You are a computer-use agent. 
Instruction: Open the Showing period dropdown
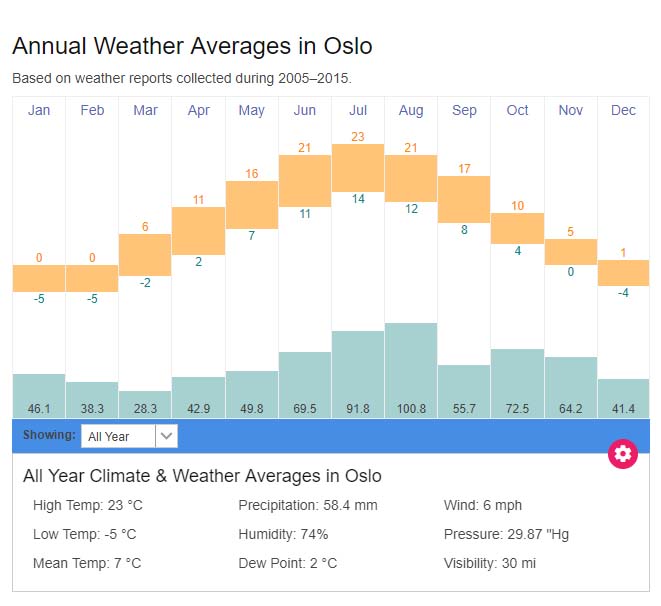point(119,436)
